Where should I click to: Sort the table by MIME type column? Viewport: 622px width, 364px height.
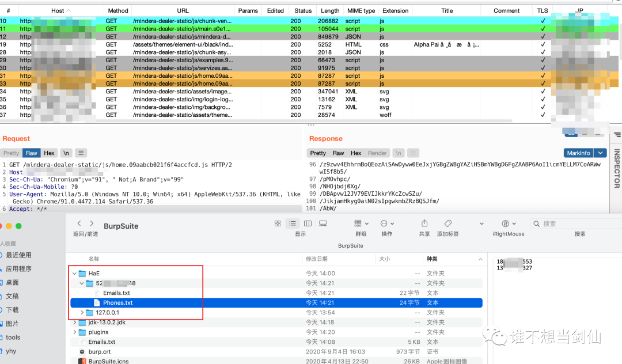pos(361,11)
